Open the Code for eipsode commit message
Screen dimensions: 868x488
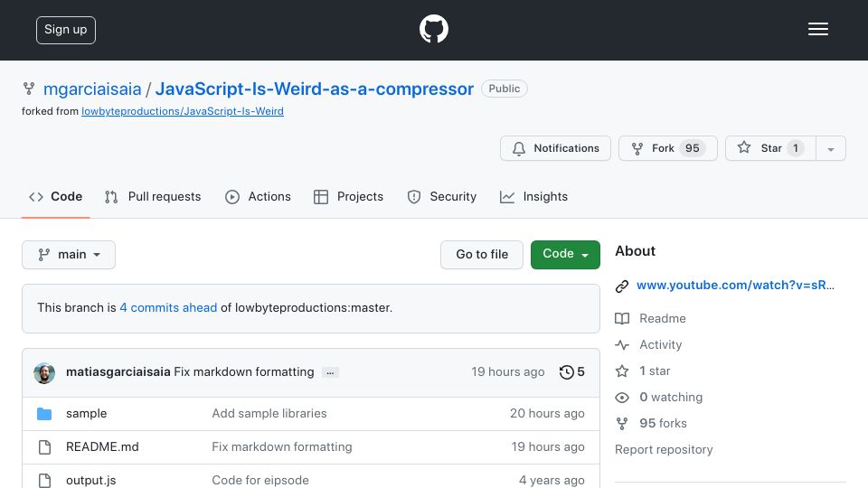click(x=260, y=480)
